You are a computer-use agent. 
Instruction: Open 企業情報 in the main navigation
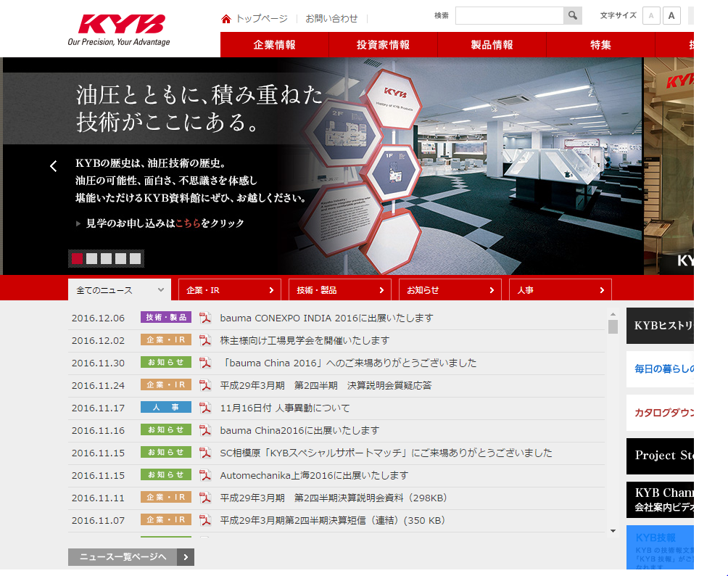[x=274, y=45]
